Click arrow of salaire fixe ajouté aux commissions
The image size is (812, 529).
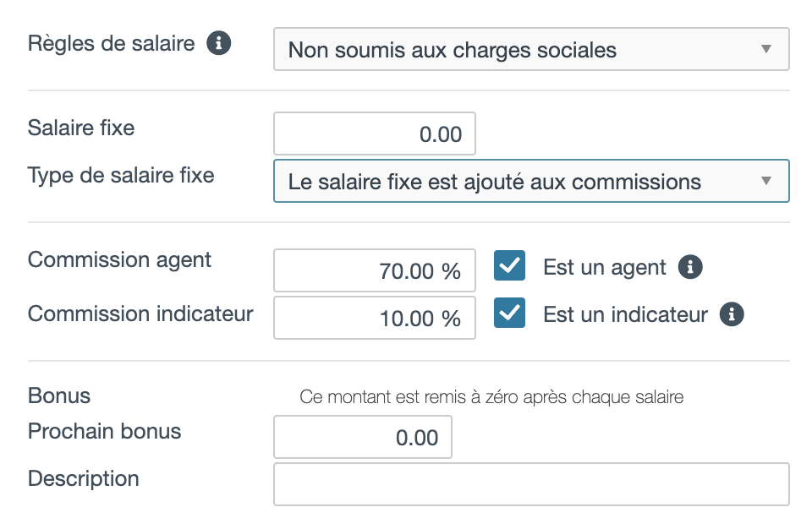point(766,181)
